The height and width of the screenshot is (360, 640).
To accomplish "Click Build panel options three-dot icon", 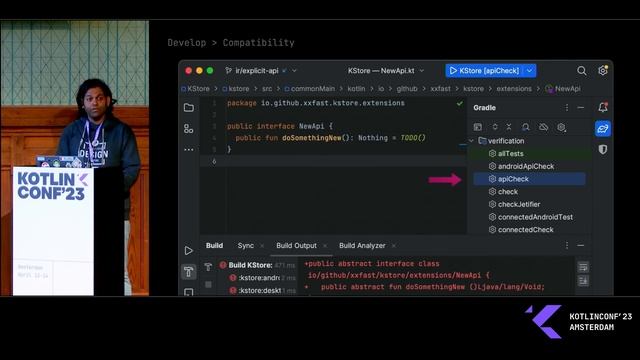I will [x=567, y=245].
